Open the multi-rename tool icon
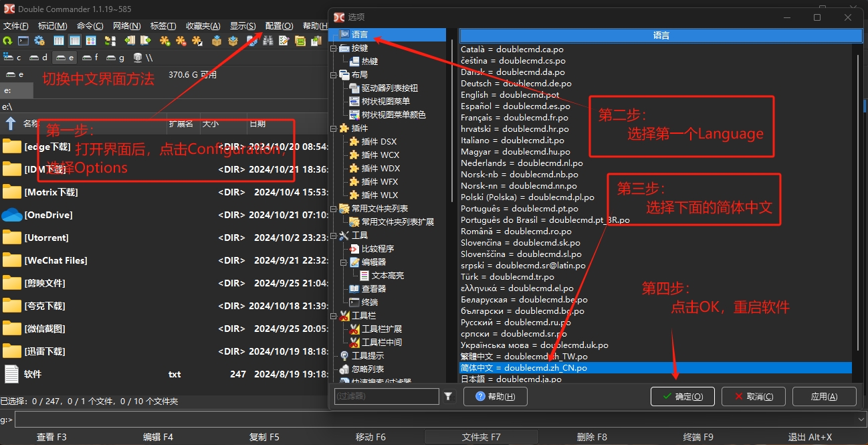Viewport: 868px width, 445px height. coord(284,41)
